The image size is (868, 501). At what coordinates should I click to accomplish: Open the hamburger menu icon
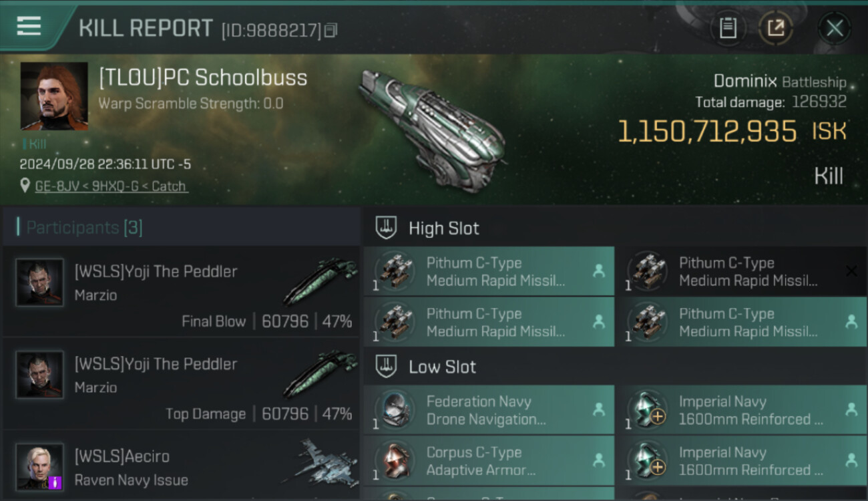point(29,27)
